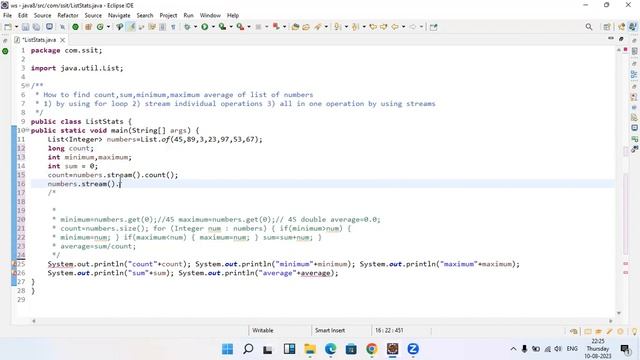Click the Back navigation arrow icon

pos(395,27)
